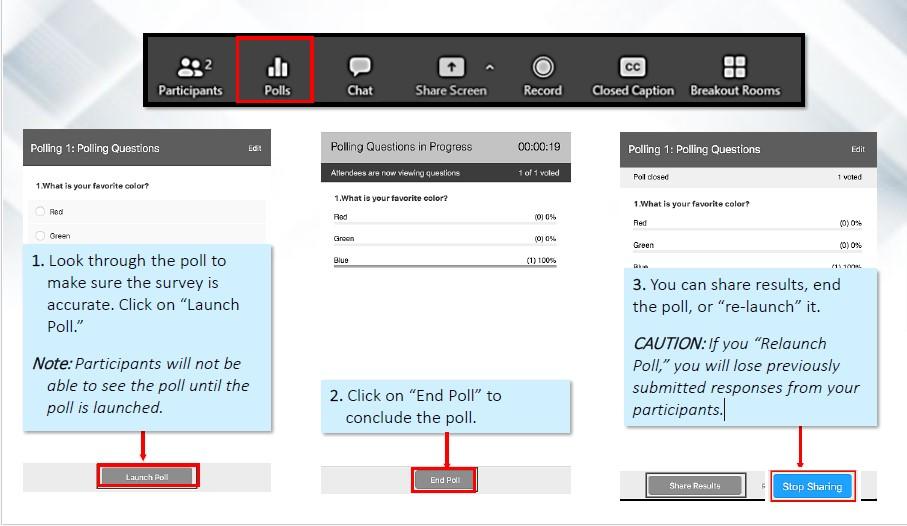This screenshot has width=907, height=526.
Task: Click the Share Screen arrow icon
Action: [452, 67]
